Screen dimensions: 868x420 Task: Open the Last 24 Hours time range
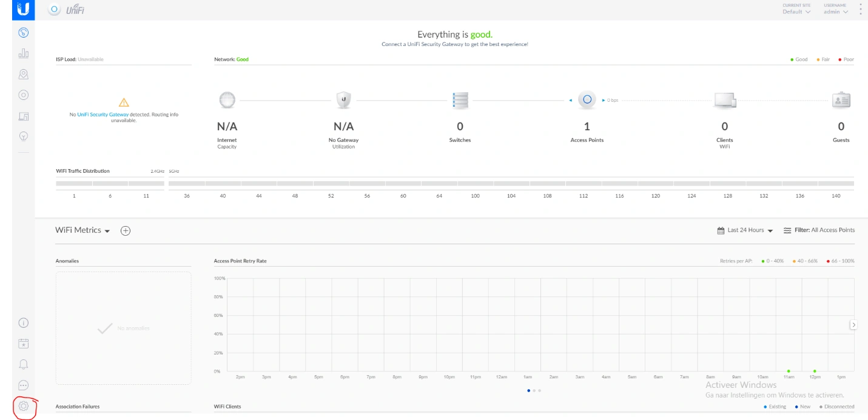(x=745, y=230)
